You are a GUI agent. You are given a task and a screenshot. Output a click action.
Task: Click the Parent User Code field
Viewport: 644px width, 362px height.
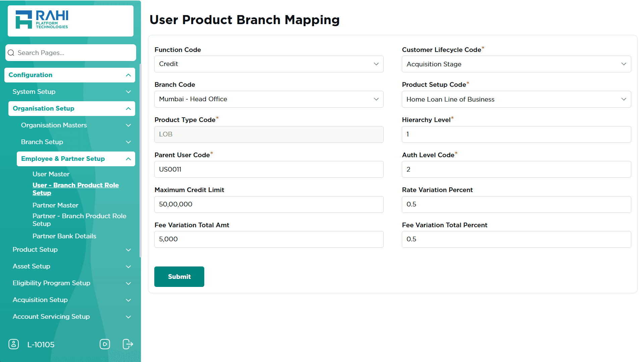click(269, 169)
